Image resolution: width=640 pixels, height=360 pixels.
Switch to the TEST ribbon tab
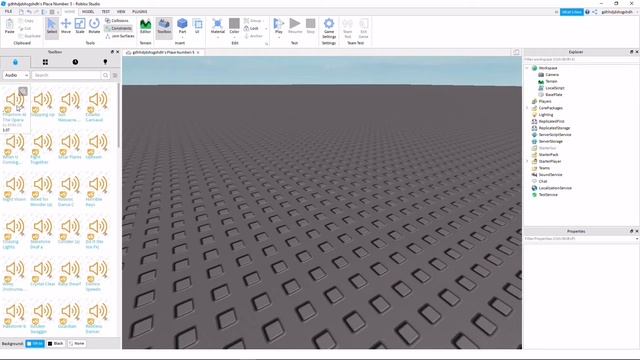coord(105,11)
